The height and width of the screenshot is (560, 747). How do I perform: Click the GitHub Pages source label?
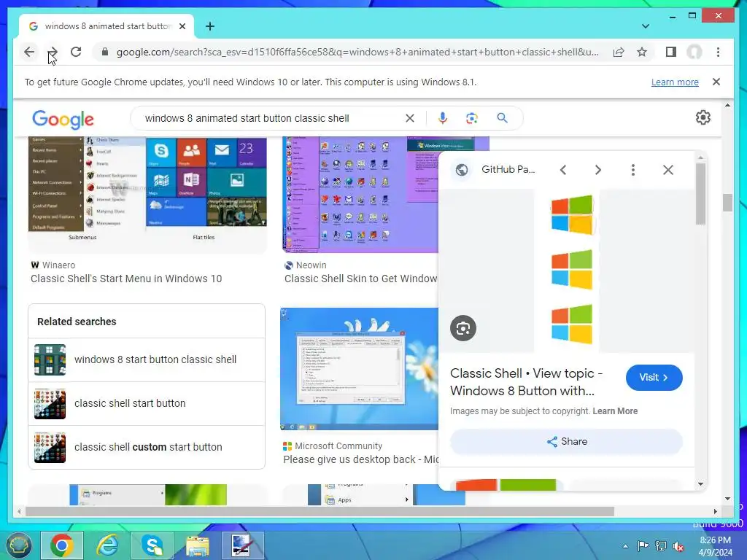(x=508, y=169)
